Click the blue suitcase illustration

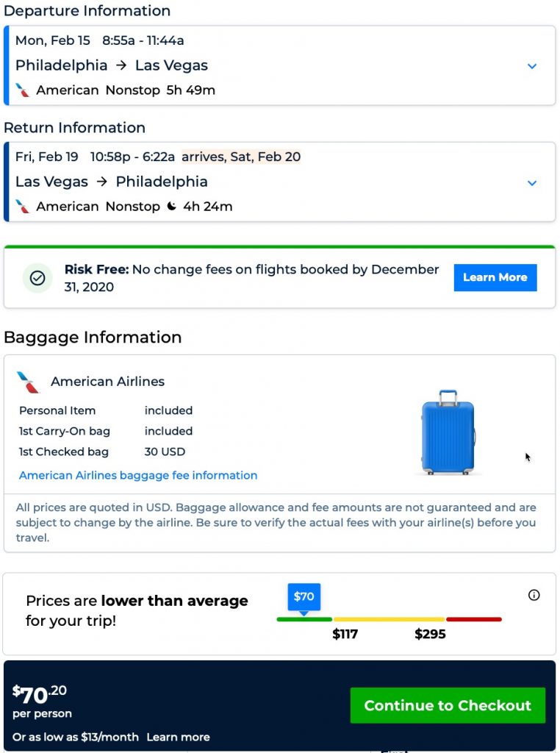[x=448, y=432]
